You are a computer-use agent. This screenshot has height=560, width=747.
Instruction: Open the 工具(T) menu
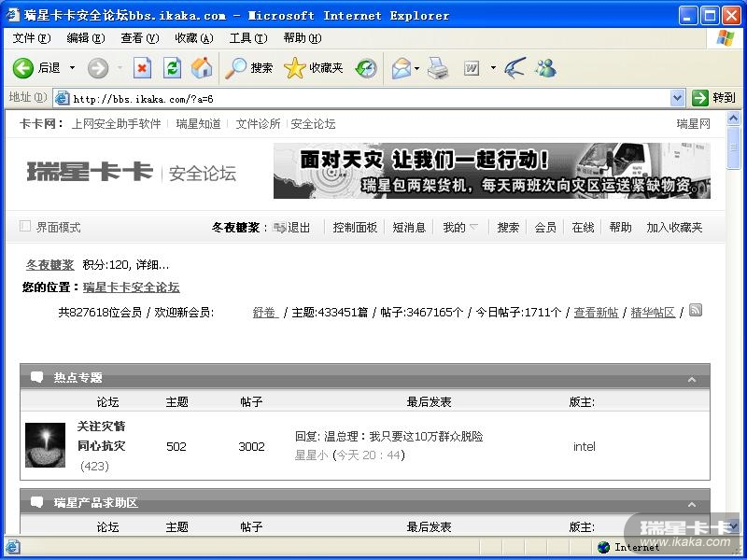pyautogui.click(x=248, y=38)
